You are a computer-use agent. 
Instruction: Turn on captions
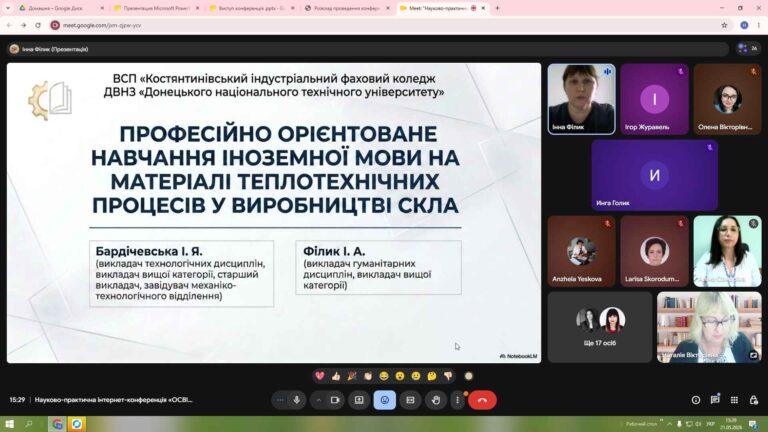click(410, 400)
